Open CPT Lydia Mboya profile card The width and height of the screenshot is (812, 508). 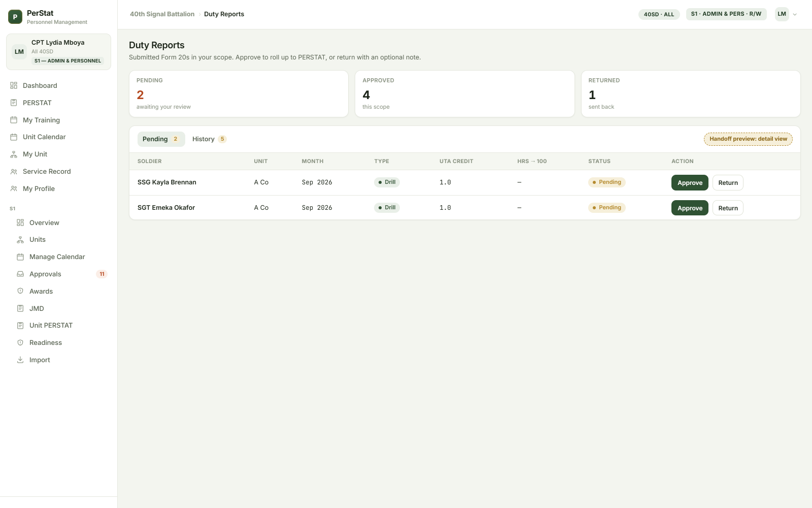point(58,52)
